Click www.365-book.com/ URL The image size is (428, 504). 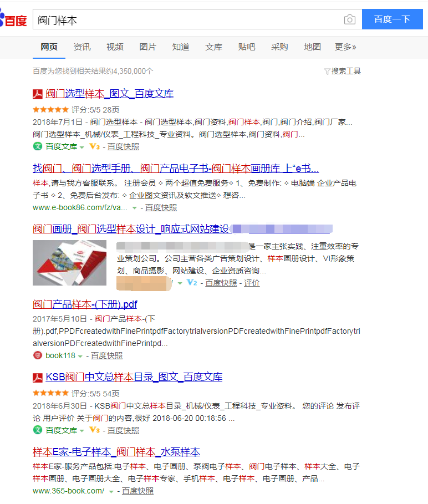point(68,491)
